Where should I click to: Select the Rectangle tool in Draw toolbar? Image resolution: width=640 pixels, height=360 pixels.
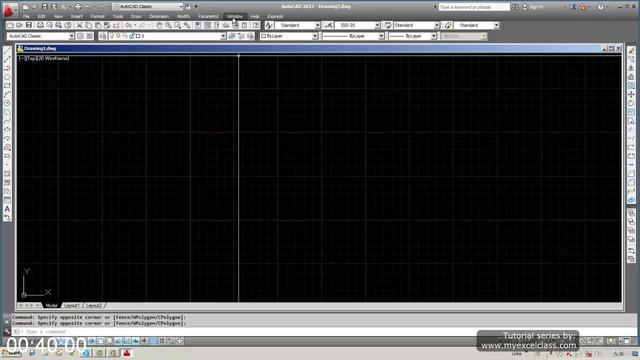7,86
